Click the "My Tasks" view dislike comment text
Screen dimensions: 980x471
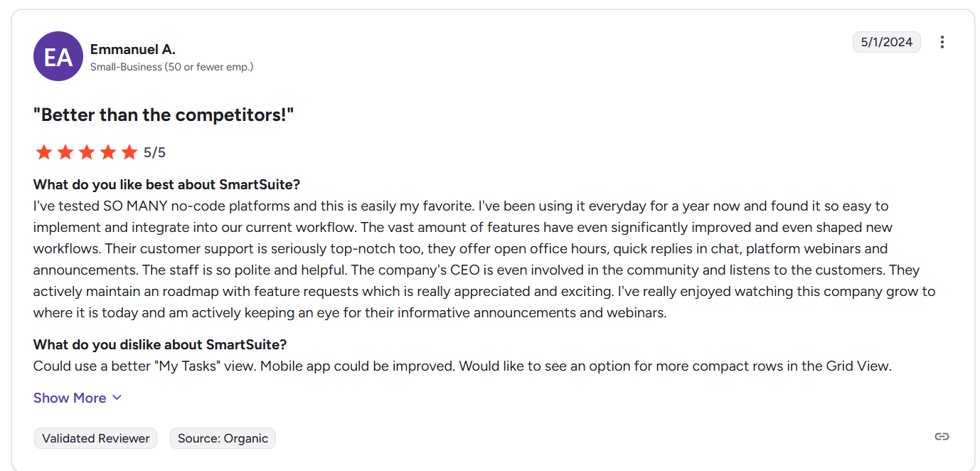tap(462, 366)
